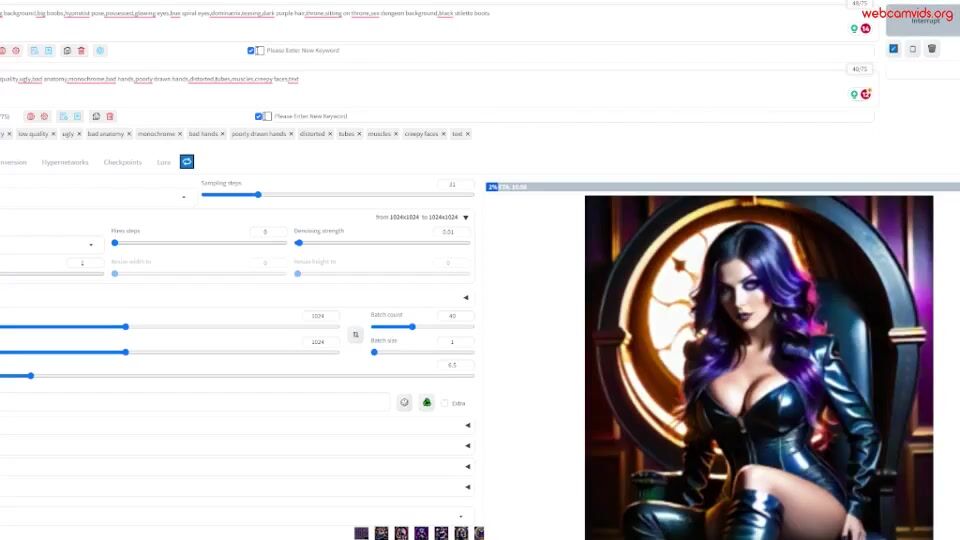Viewport: 960px width, 540px height.
Task: Open the Checkpoints tab
Action: coord(123,162)
